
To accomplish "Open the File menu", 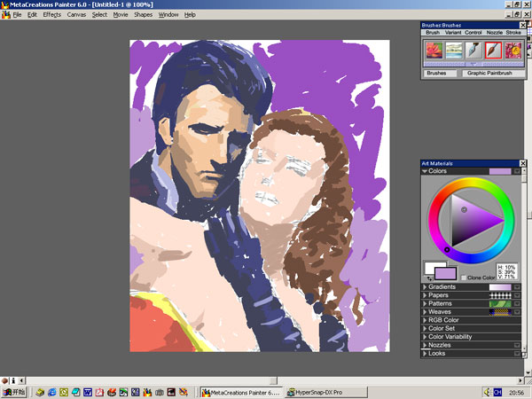I will pos(17,14).
